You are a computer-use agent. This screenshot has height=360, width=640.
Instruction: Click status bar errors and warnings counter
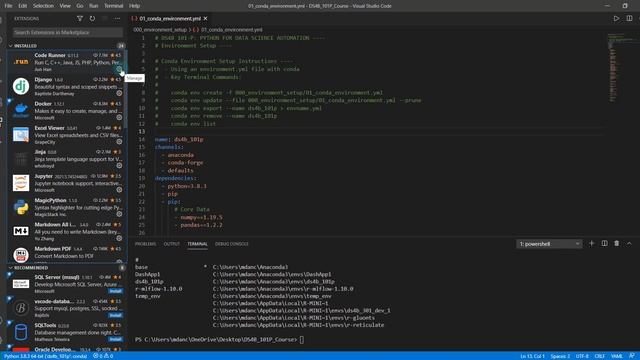tap(103, 356)
